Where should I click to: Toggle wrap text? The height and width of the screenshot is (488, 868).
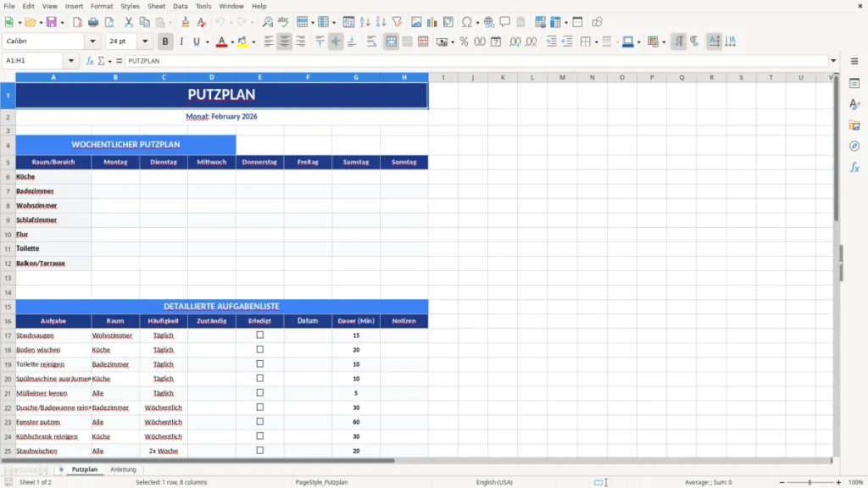coord(371,42)
